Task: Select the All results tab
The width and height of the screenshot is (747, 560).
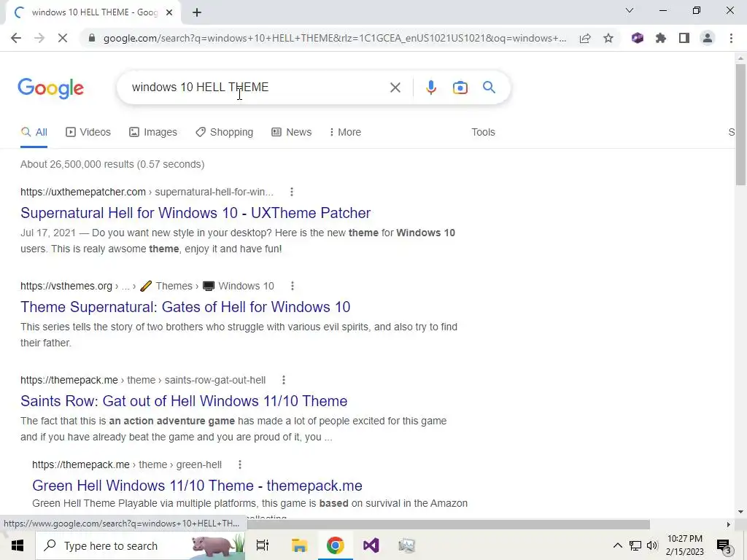Action: point(34,132)
